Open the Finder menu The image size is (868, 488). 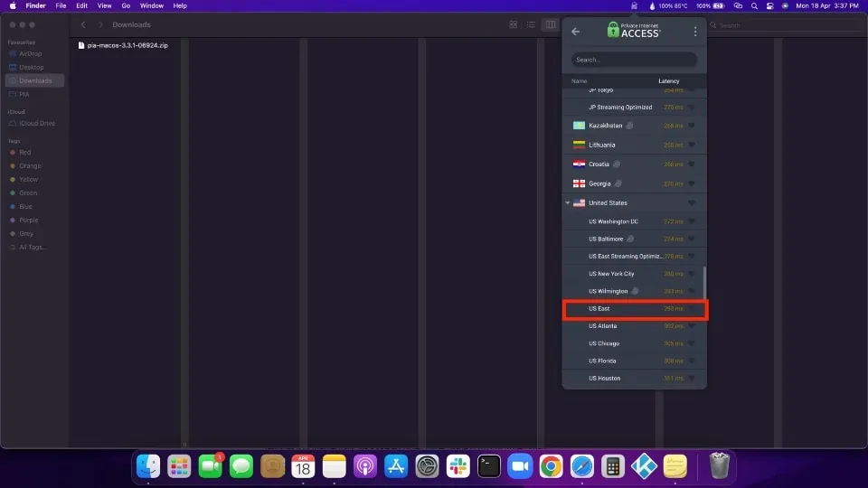click(x=35, y=5)
